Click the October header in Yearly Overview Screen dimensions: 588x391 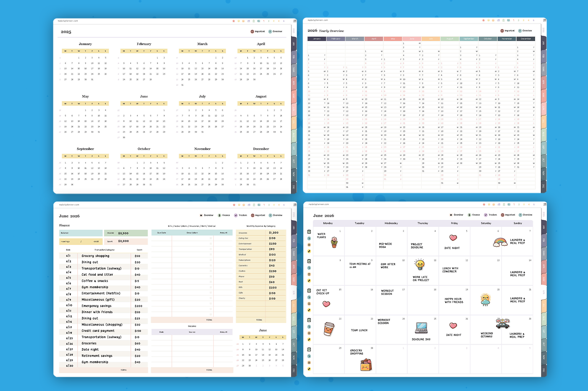(x=488, y=39)
